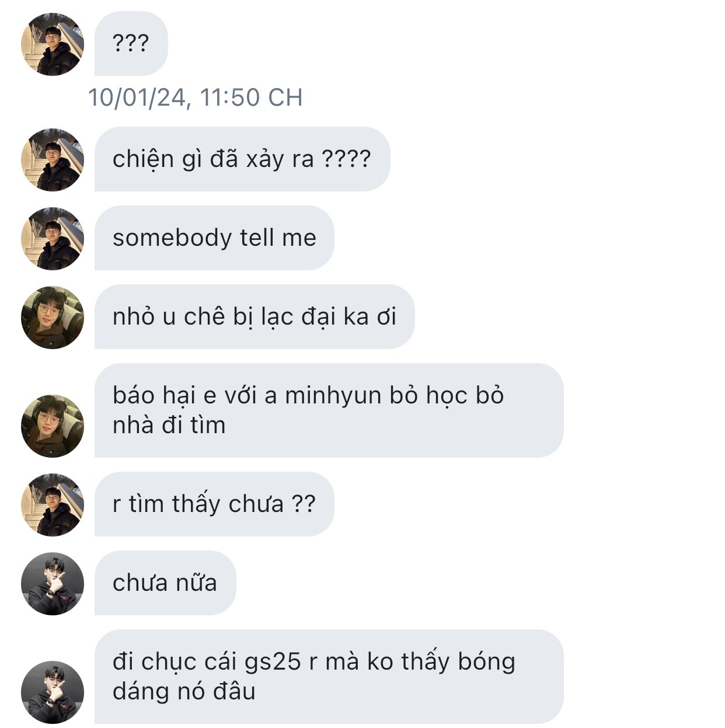Tap the 'r tìm thấy chưa ??' message
The image size is (725, 728).
214,504
